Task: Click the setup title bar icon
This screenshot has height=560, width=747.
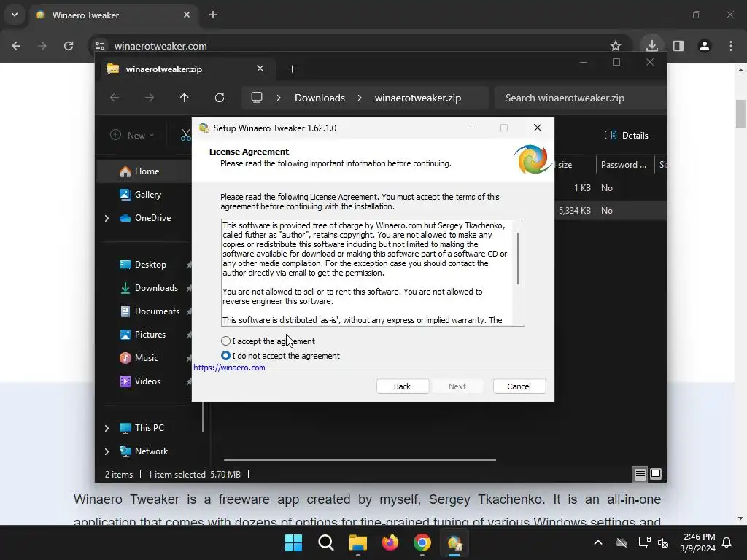Action: point(204,128)
